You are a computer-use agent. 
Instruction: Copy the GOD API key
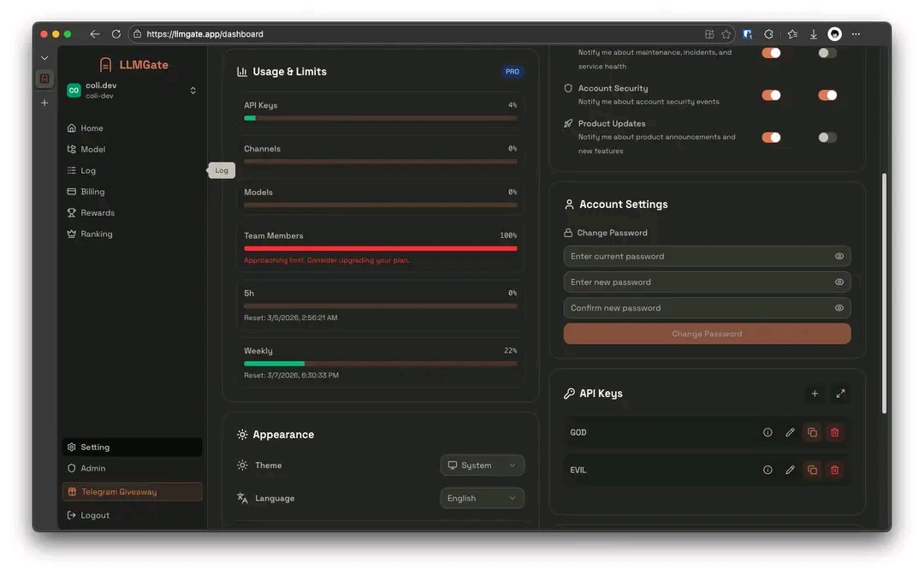(x=812, y=432)
